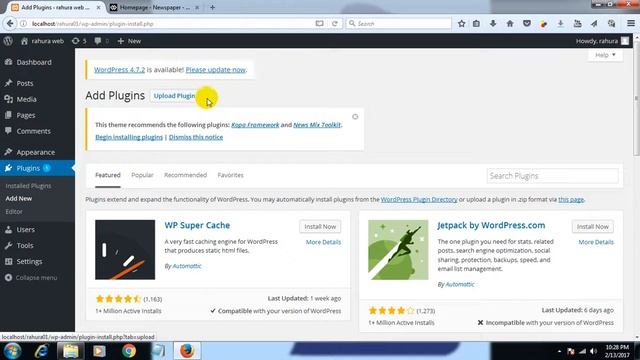The width and height of the screenshot is (640, 360).
Task: Switch to the Featured tab
Action: 108,175
